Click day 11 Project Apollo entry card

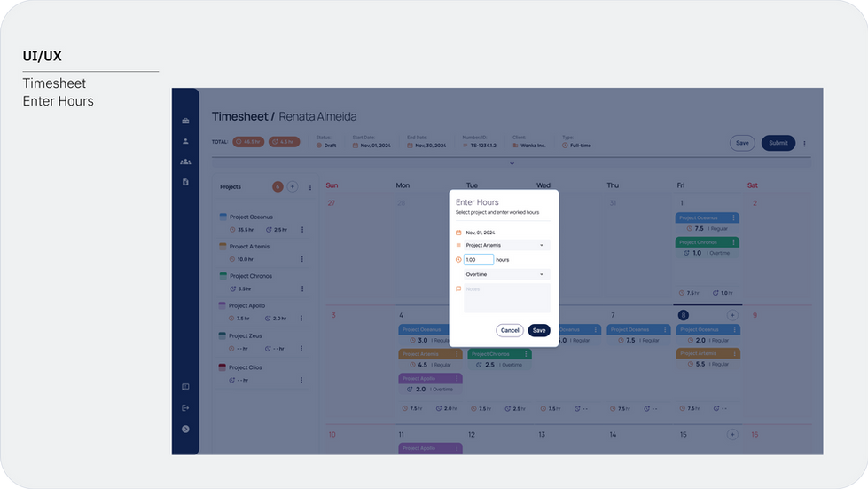tap(431, 448)
